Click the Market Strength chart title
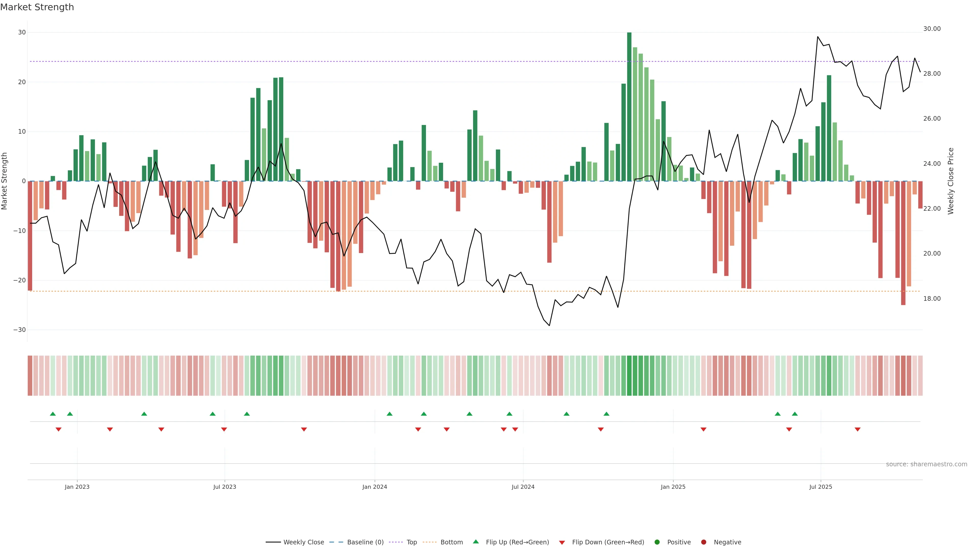 coord(37,7)
